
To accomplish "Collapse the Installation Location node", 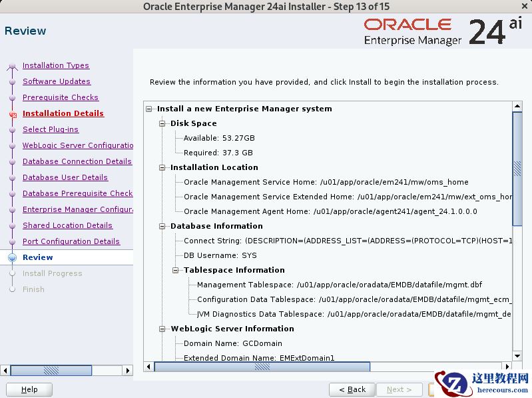I will [162, 168].
